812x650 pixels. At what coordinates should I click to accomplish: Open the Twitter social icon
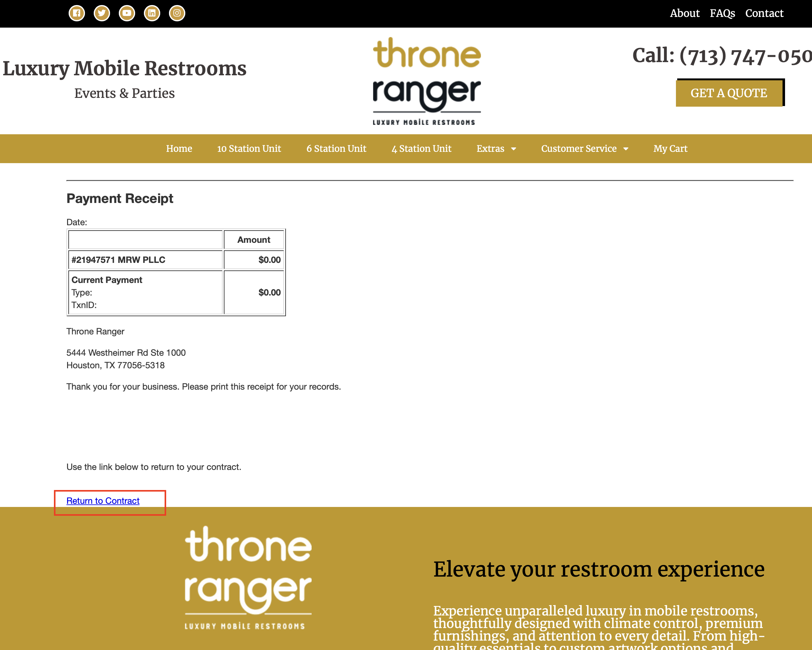click(102, 13)
